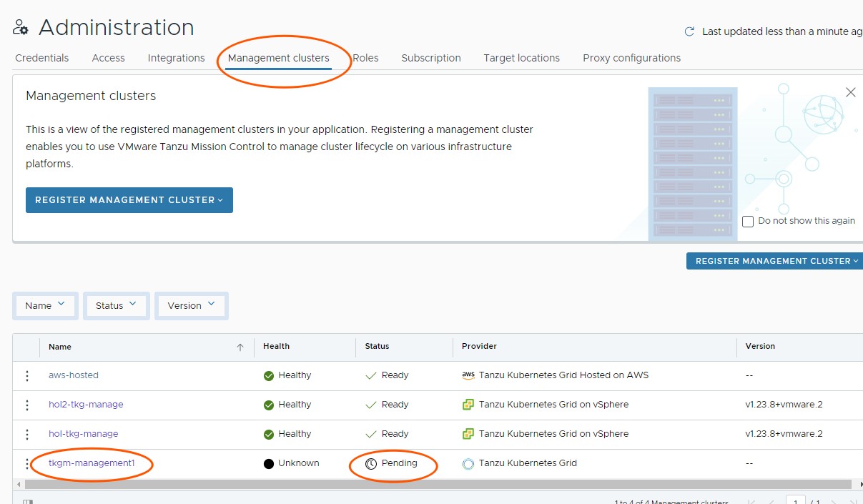Open the Status filter dropdown
Viewport: 863px width, 504px height.
(x=116, y=305)
